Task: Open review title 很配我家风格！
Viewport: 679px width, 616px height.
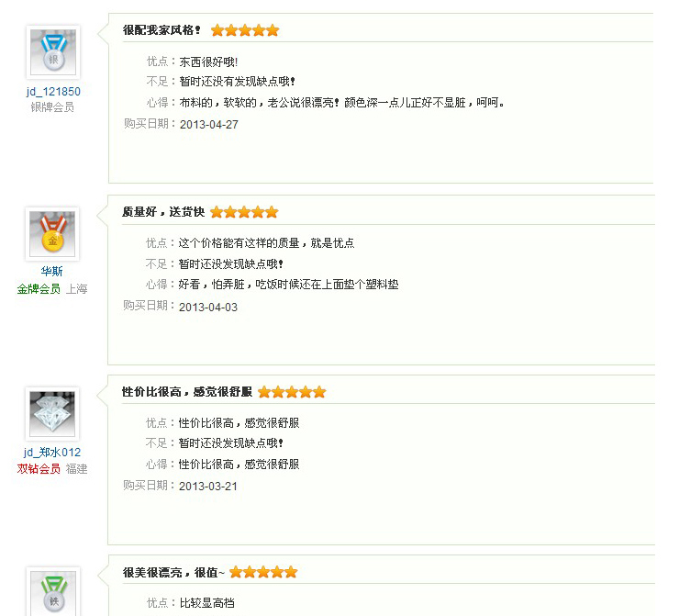Action: coord(161,30)
